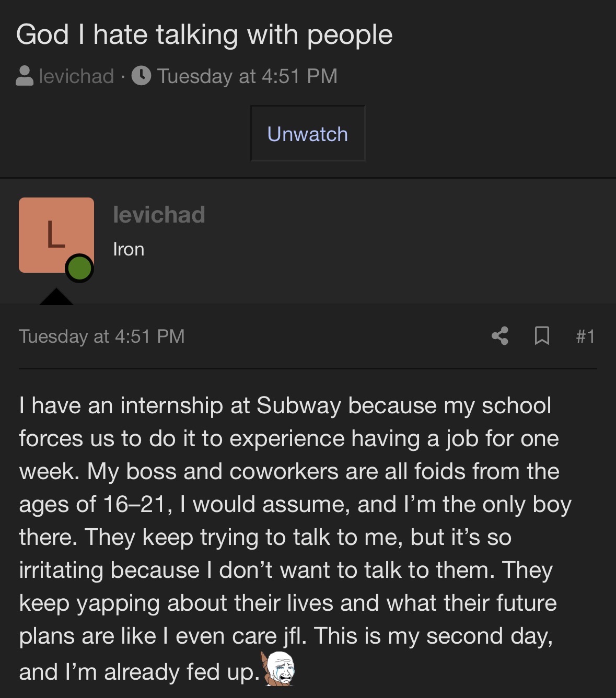Image resolution: width=616 pixels, height=698 pixels.
Task: Click the user silhouette icon beside thread author
Action: (25, 76)
